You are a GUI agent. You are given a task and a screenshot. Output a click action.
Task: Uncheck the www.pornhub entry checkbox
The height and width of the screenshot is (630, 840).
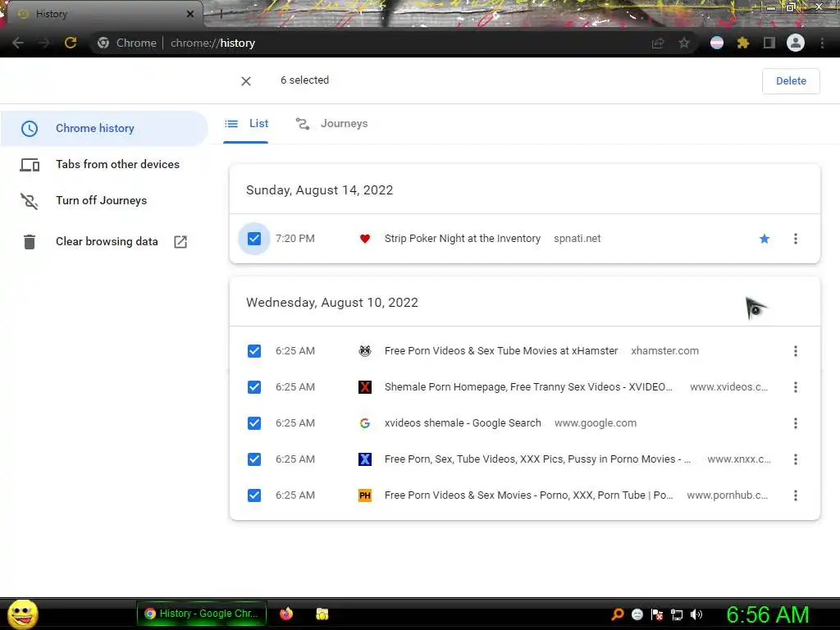pyautogui.click(x=254, y=495)
